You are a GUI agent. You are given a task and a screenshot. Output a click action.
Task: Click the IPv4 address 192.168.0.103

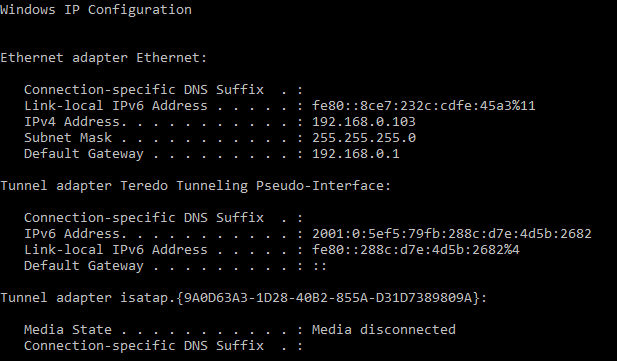(364, 122)
